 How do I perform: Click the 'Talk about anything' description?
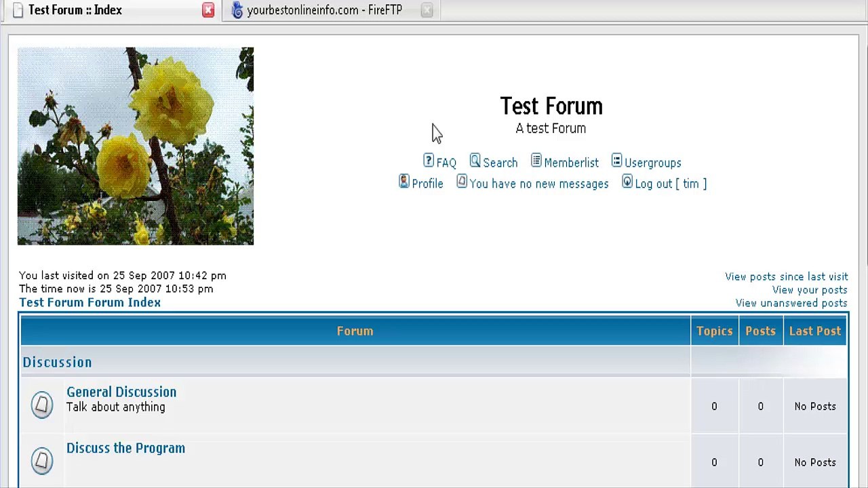click(115, 407)
